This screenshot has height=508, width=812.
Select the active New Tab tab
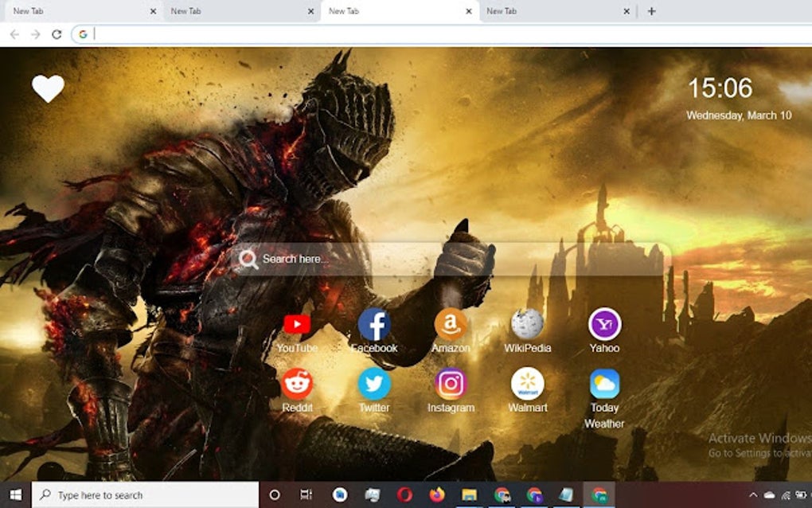(x=398, y=11)
